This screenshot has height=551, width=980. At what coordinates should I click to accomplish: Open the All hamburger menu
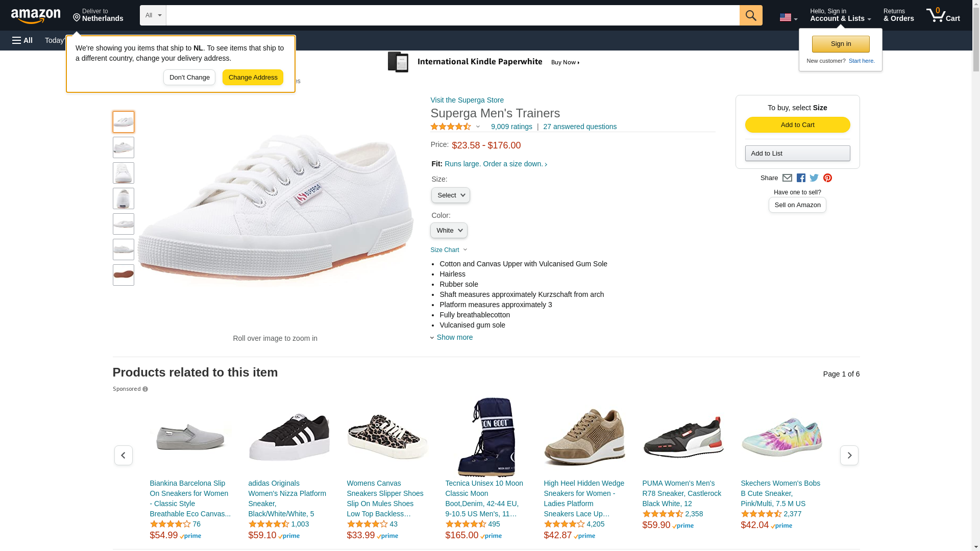point(22,40)
